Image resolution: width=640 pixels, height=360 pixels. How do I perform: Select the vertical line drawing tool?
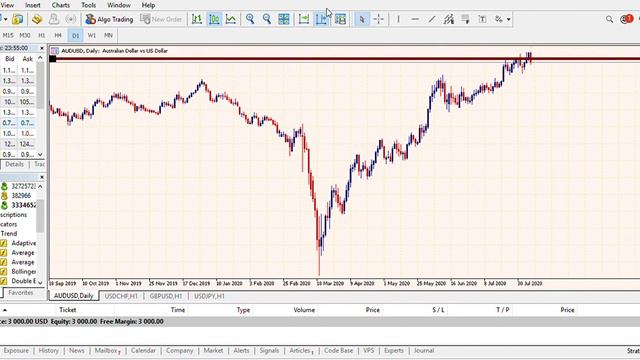click(398, 19)
